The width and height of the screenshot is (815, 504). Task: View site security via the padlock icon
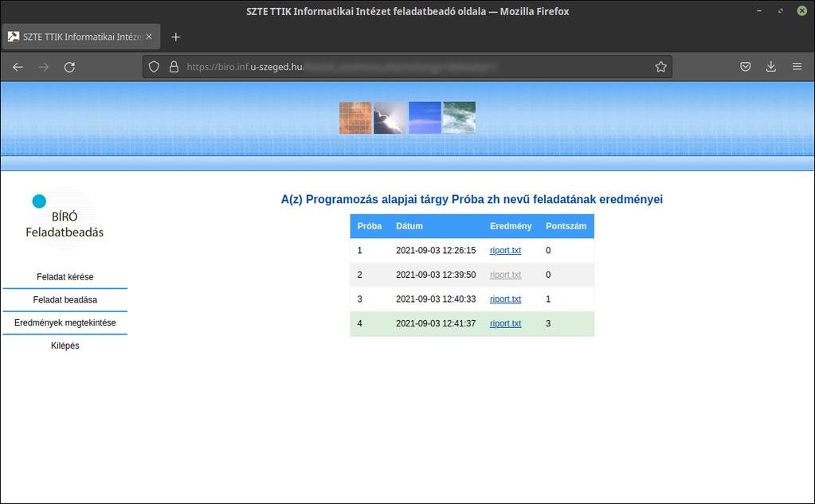(x=174, y=67)
